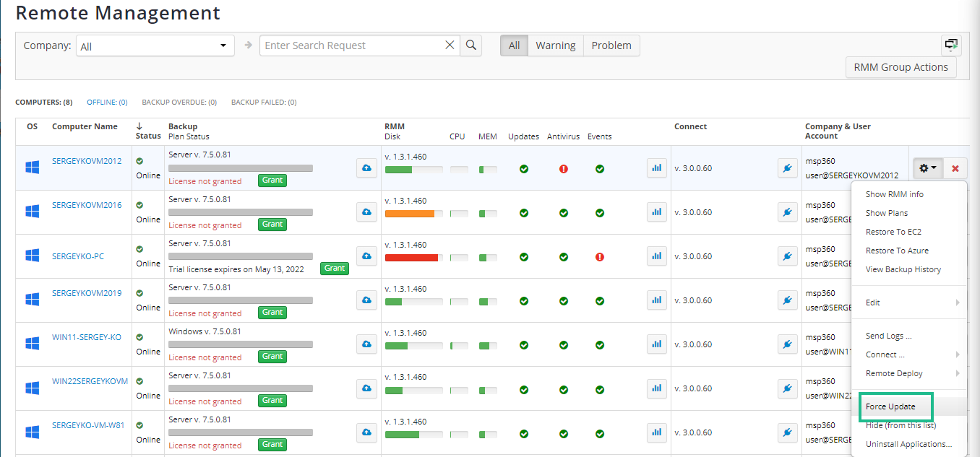The image size is (980, 457).
Task: Open the SERGEYKOVM2019 computer link
Action: (x=86, y=292)
